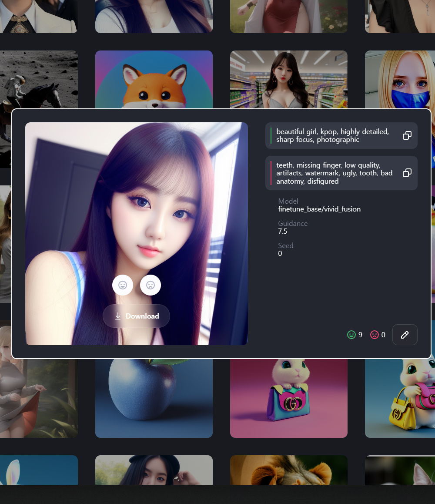Click the red frown vote count

tap(378, 335)
